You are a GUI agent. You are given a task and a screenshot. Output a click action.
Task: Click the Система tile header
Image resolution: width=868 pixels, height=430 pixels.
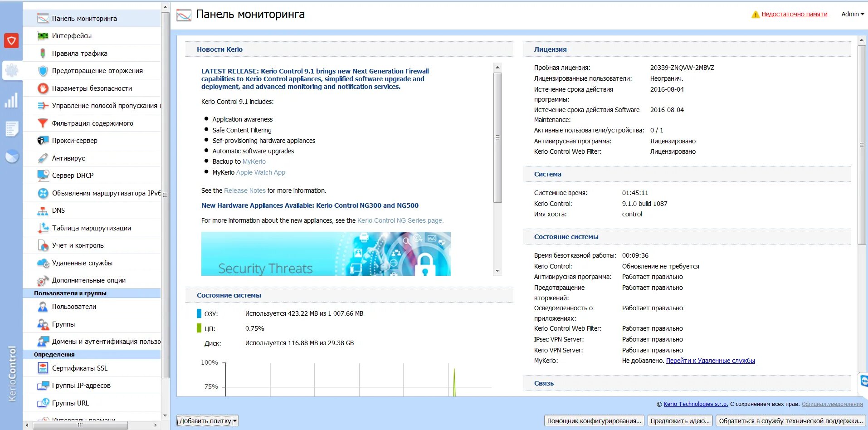click(687, 174)
